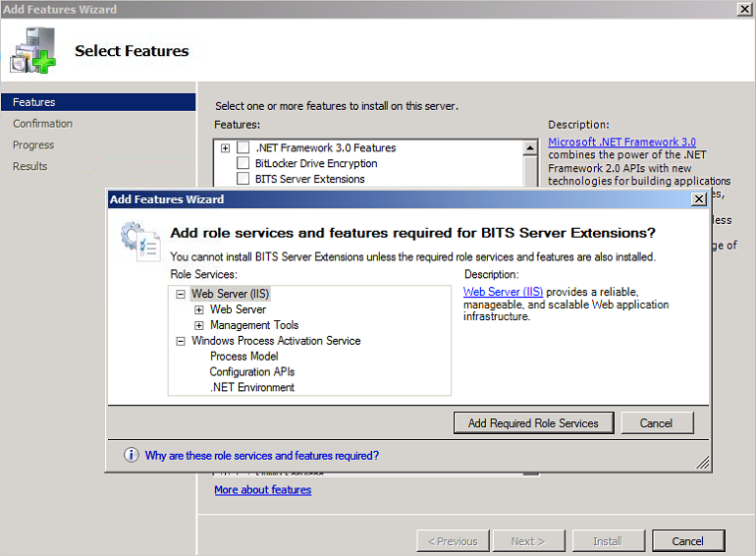Select the Web Server tree item

[238, 309]
